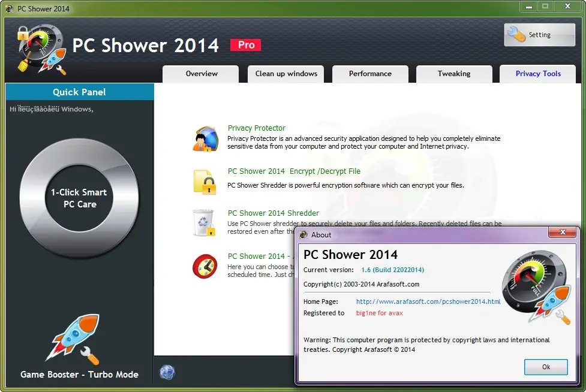Click the Quick Panel header

click(x=79, y=92)
